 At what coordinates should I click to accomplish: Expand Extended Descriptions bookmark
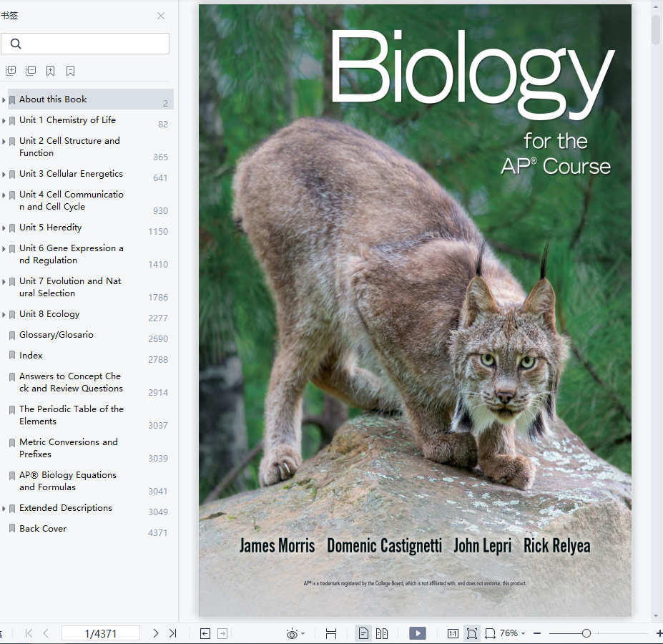click(x=4, y=509)
